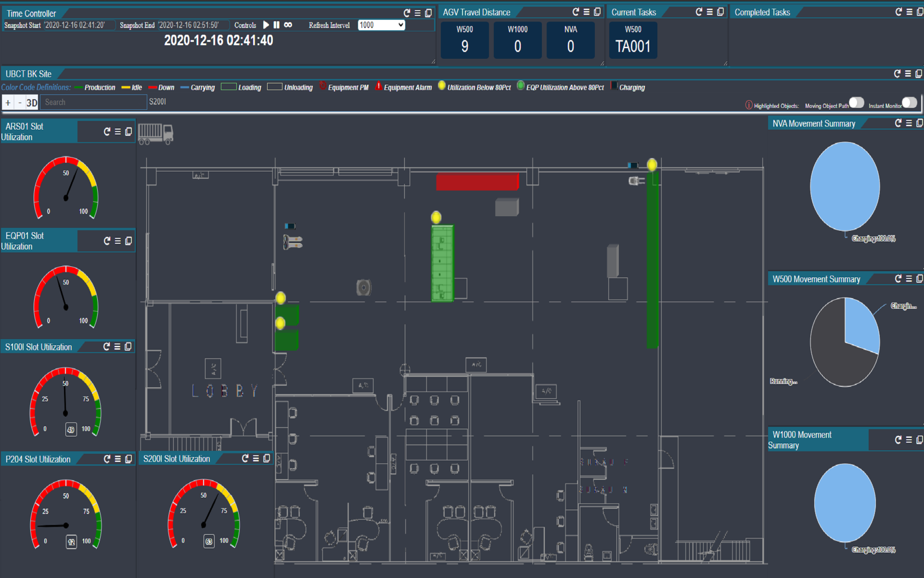Pause the snapshot playback
Viewport: 924px width, 578px height.
[277, 25]
